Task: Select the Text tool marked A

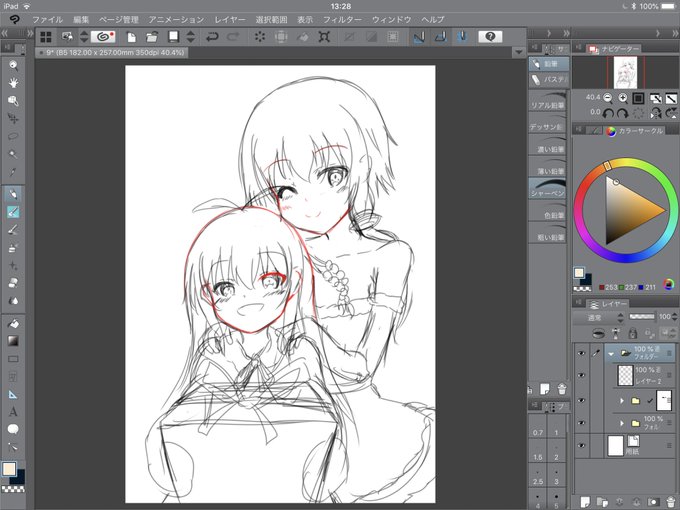Action: tap(13, 412)
